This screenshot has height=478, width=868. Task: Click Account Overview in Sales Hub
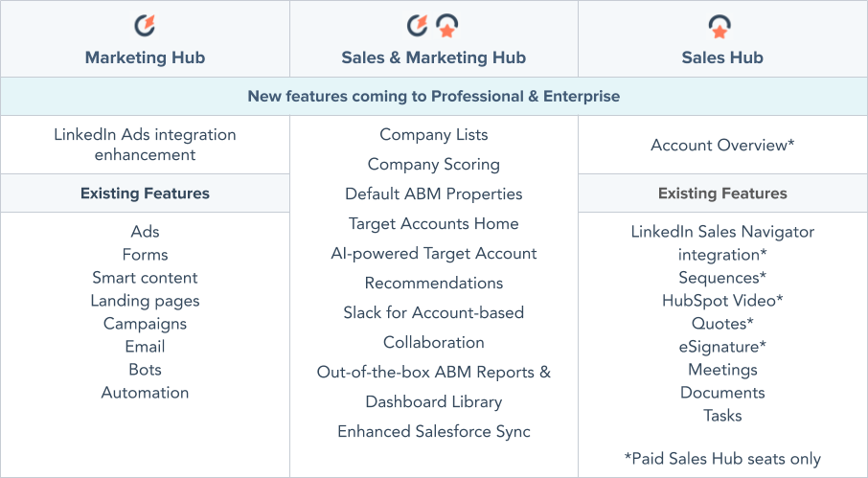click(x=722, y=146)
